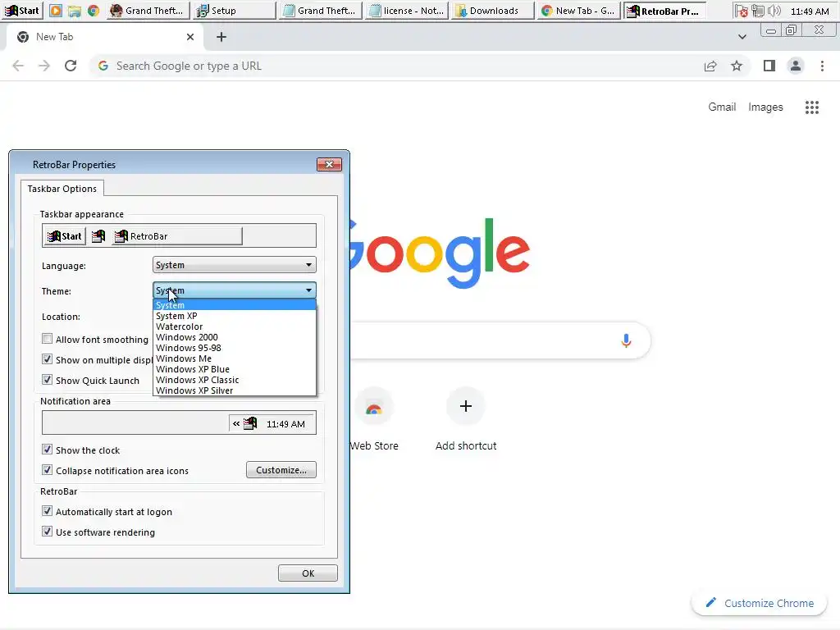840x630 pixels.
Task: Select the Windows 2000 theme
Action: (x=234, y=337)
